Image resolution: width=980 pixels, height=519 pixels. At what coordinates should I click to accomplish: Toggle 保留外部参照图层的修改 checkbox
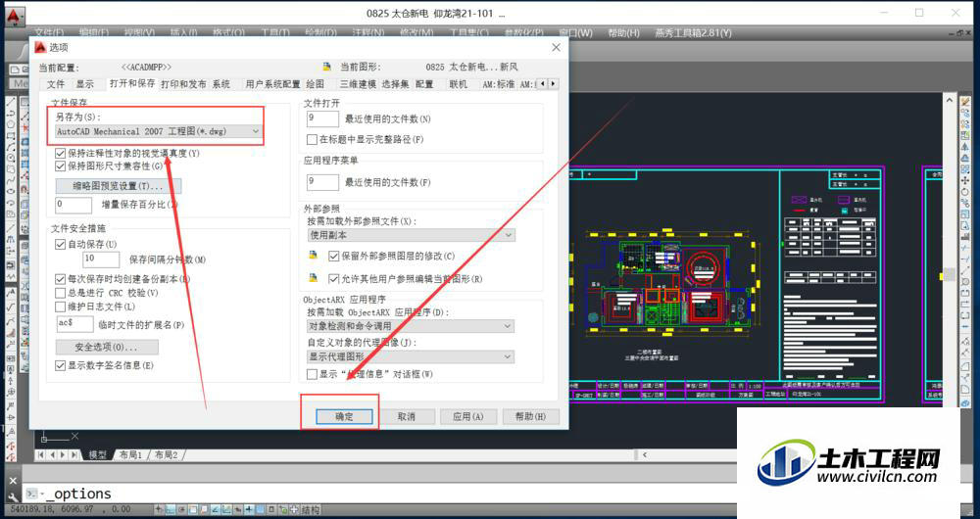tap(334, 256)
